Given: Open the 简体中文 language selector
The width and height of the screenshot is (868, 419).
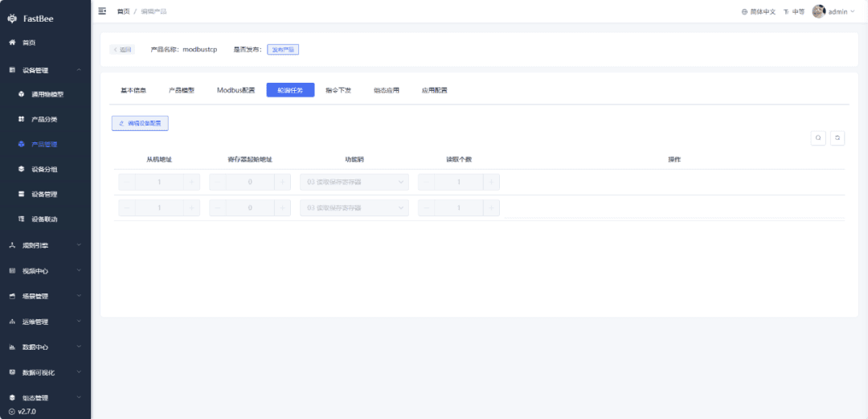Looking at the screenshot, I should pyautogui.click(x=759, y=11).
